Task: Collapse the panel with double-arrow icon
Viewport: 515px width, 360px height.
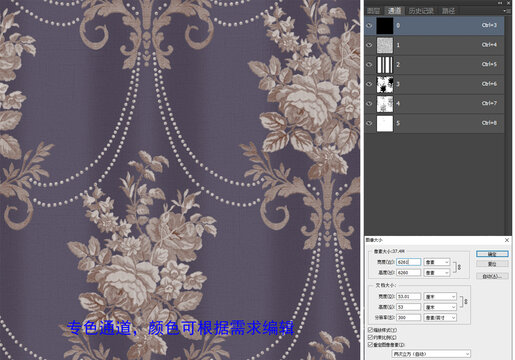Action: coord(500,3)
